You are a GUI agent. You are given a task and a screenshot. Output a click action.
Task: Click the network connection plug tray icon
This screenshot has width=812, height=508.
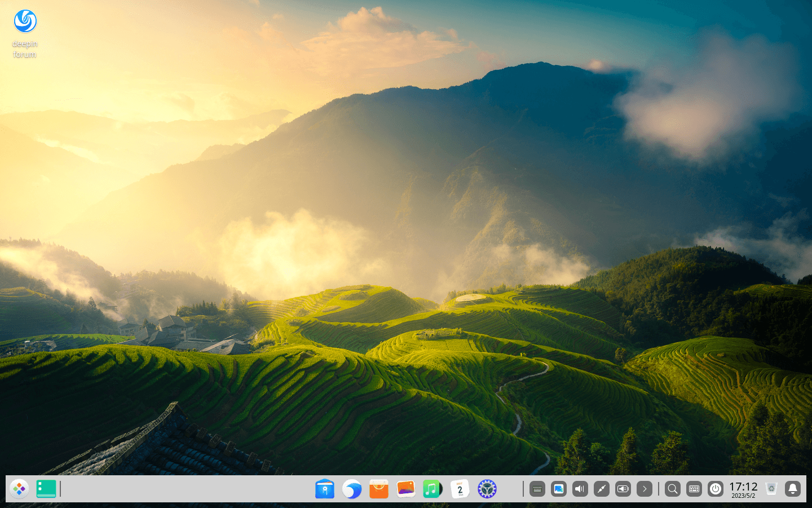coord(602,489)
